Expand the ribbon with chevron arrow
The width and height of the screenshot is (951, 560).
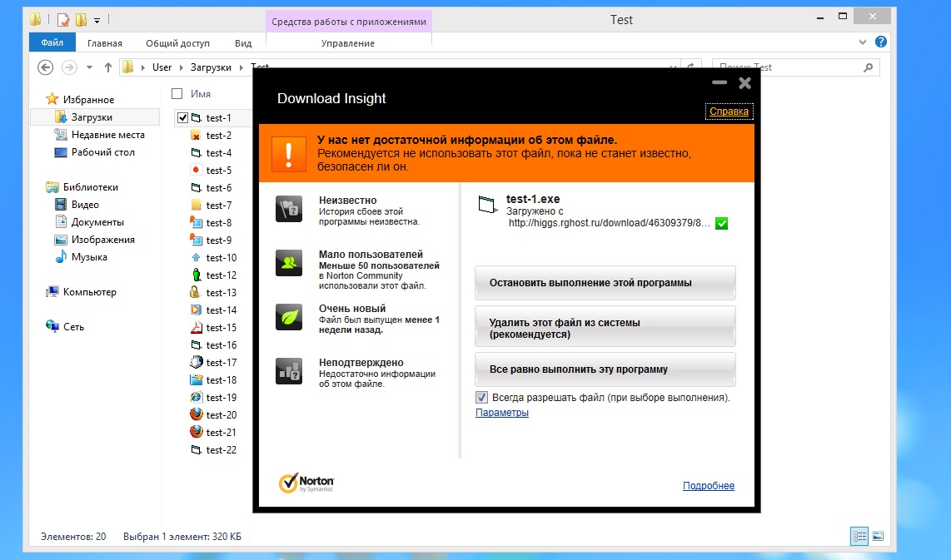pos(863,42)
